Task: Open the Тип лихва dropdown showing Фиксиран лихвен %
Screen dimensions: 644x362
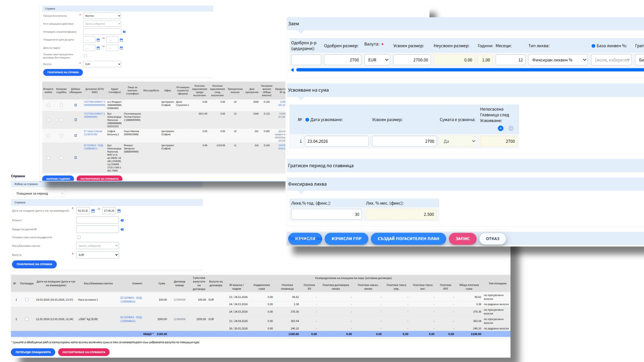Action: [558, 60]
